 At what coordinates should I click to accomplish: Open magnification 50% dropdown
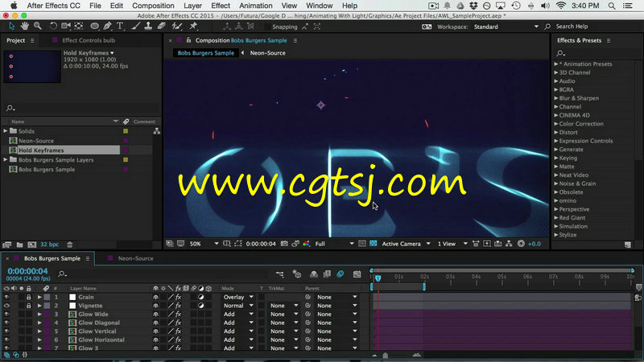point(204,244)
